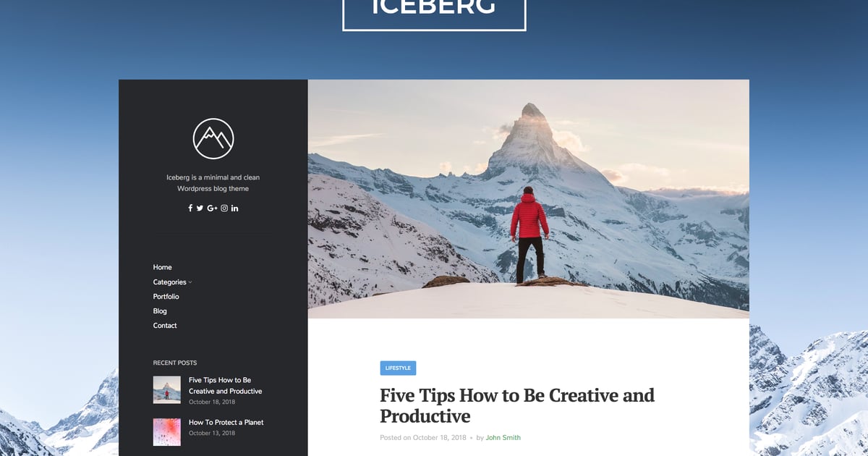Click the mountain hiker featured image
Image resolution: width=868 pixels, height=456 pixels.
click(x=528, y=199)
